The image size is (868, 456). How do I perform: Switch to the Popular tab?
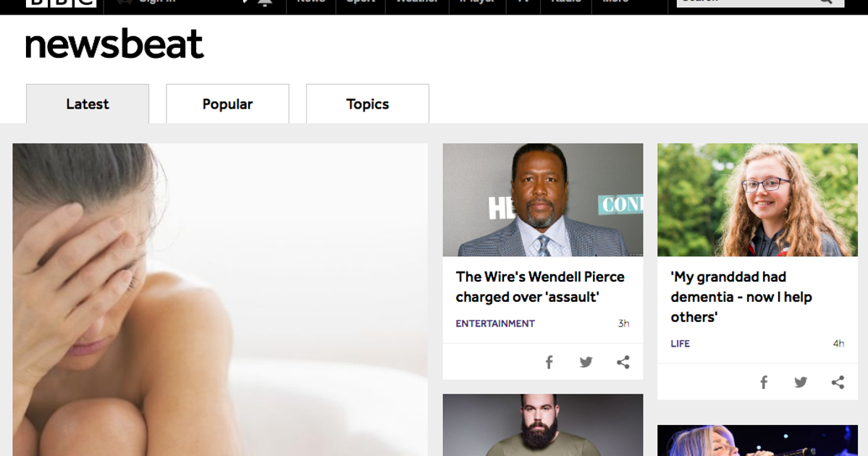point(227,104)
